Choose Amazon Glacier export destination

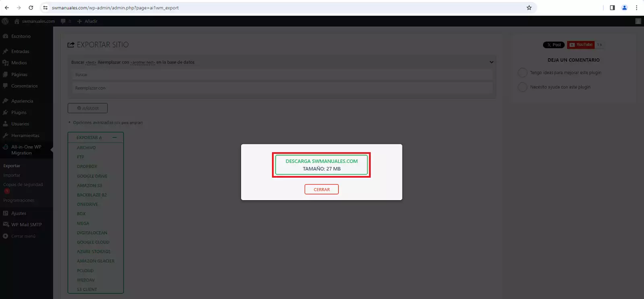pyautogui.click(x=96, y=261)
